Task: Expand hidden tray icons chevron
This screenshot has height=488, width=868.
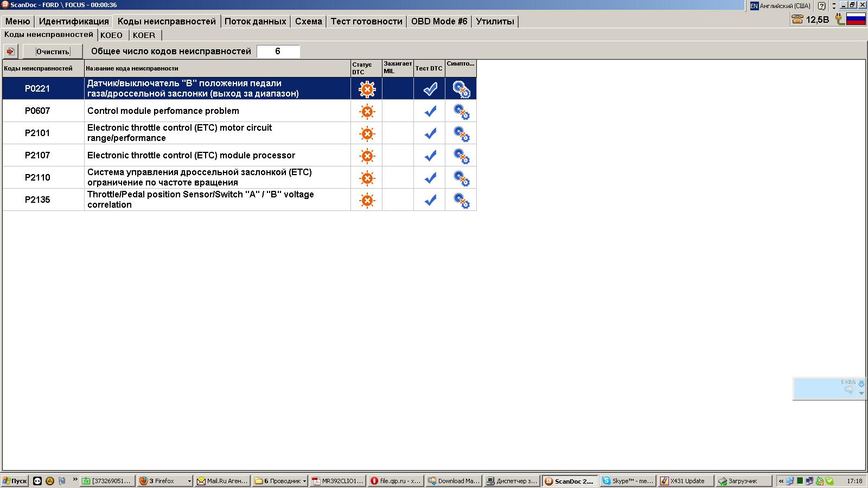Action: pos(781,481)
